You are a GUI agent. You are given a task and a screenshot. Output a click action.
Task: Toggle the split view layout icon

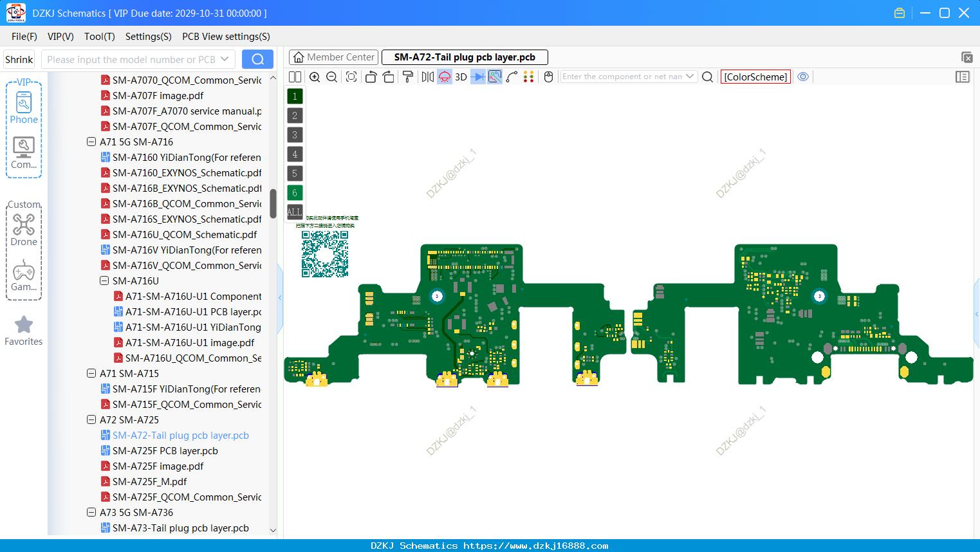click(295, 77)
